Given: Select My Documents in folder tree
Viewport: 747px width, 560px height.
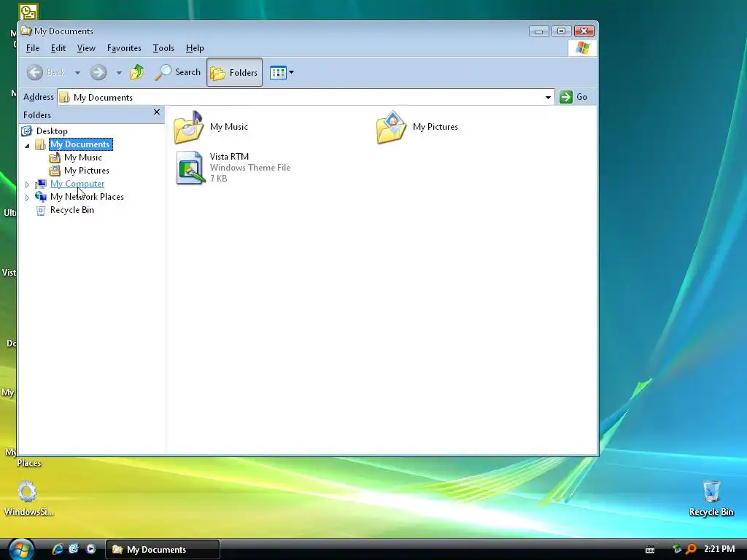Looking at the screenshot, I should (x=80, y=144).
